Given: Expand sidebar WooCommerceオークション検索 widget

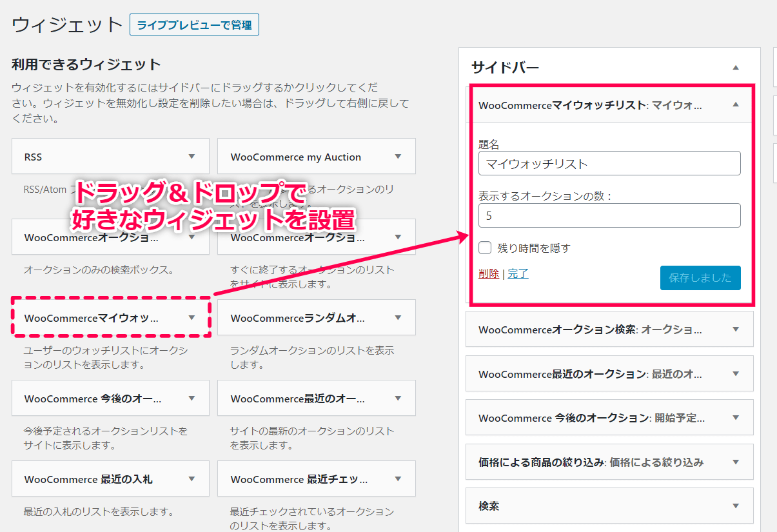Looking at the screenshot, I should (x=736, y=329).
